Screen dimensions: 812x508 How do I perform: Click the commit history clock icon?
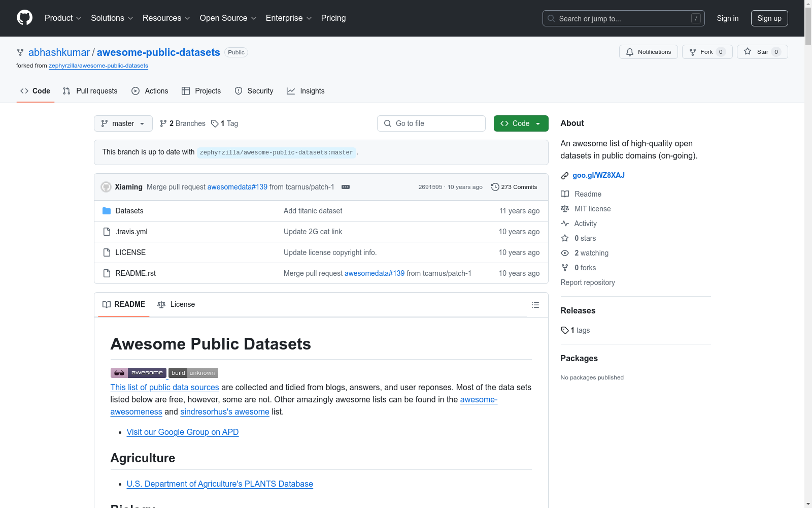coord(495,187)
